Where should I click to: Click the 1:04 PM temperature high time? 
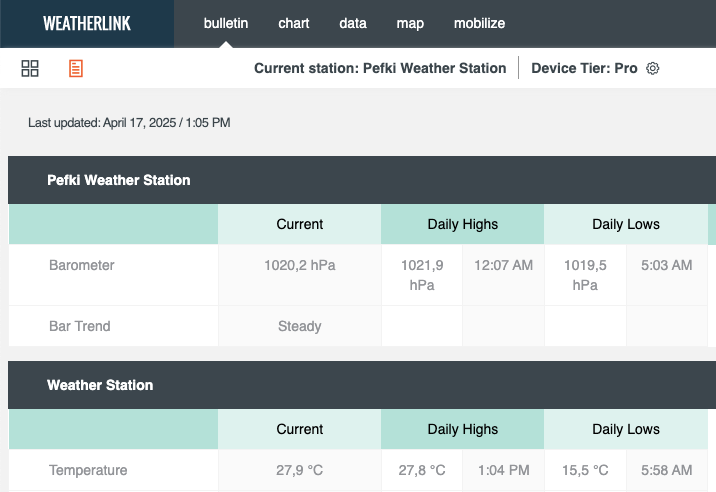pos(503,470)
